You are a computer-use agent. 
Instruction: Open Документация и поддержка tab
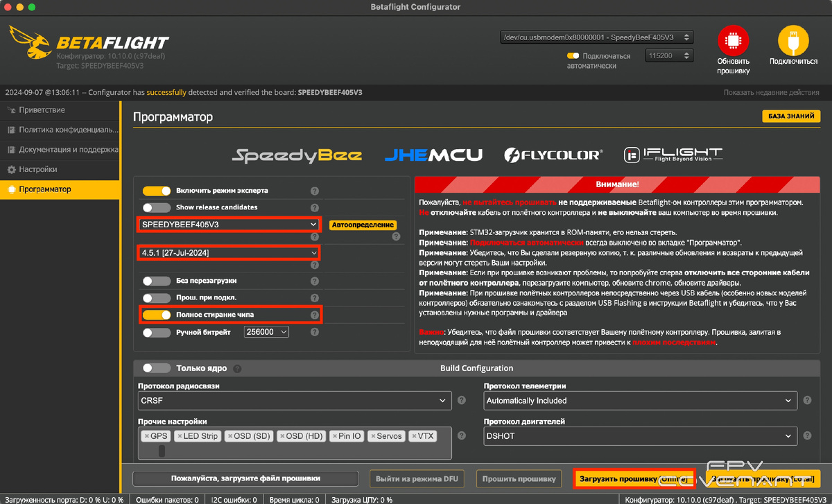[x=60, y=150]
